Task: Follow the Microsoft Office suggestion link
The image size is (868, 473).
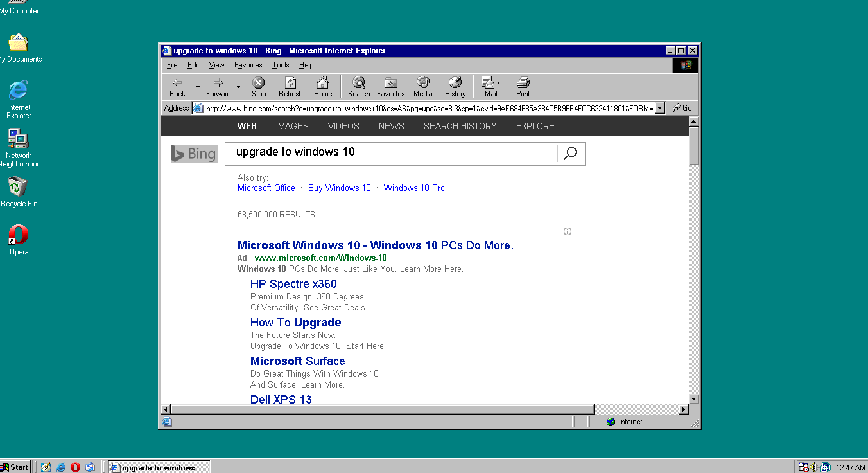Action: click(266, 188)
